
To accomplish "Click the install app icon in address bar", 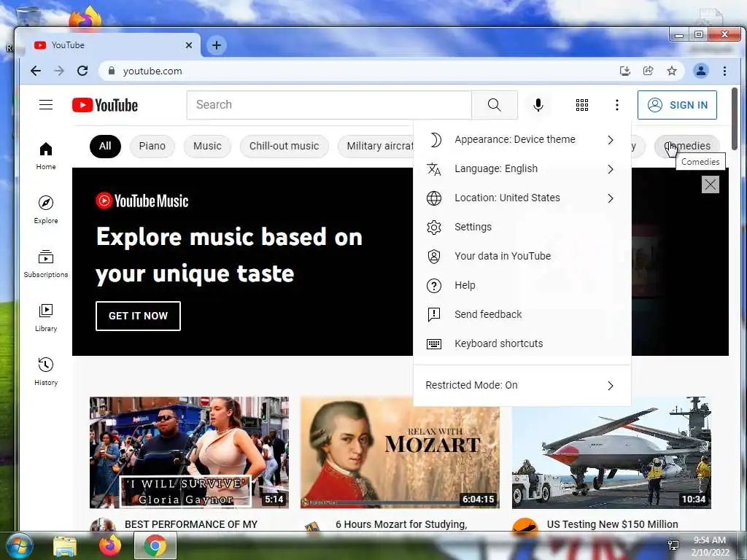I will coord(624,71).
